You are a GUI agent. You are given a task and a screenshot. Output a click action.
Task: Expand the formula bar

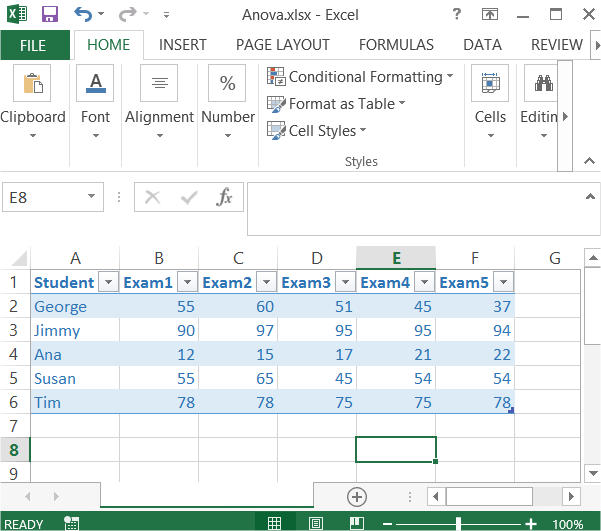590,197
